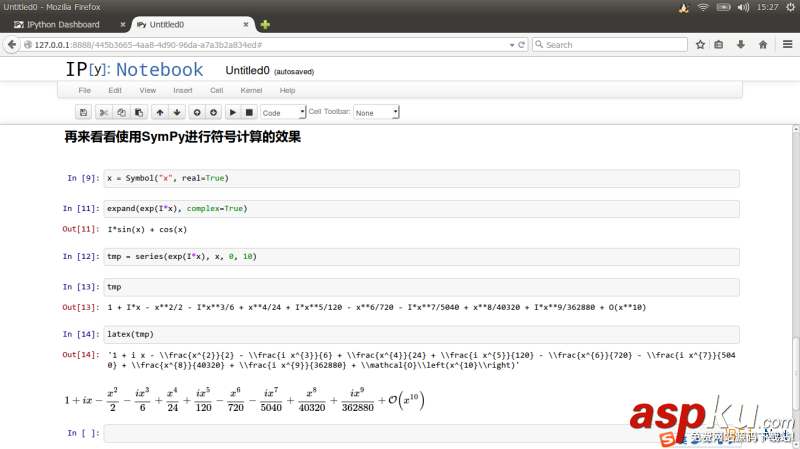
Task: Reload the page icon in address bar
Action: (x=521, y=44)
